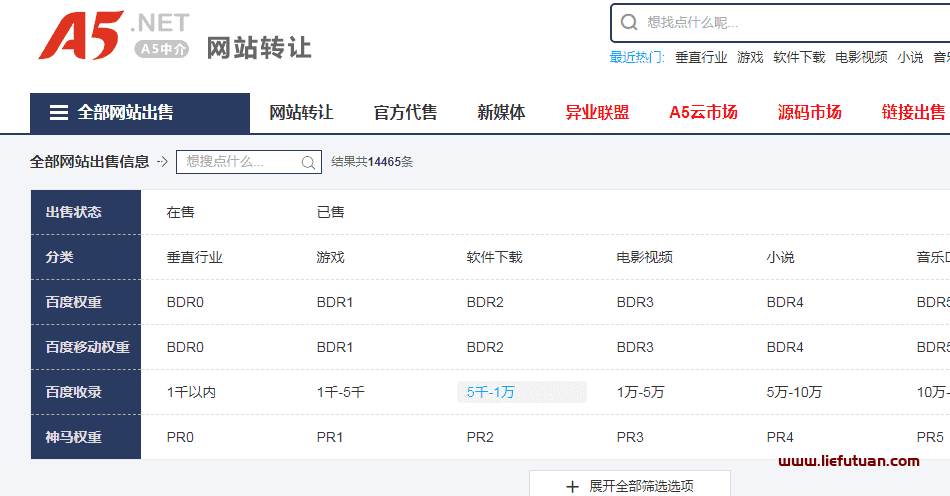Viewport: 950px width, 496px height.
Task: Open the A5云市场 nav link
Action: [703, 113]
